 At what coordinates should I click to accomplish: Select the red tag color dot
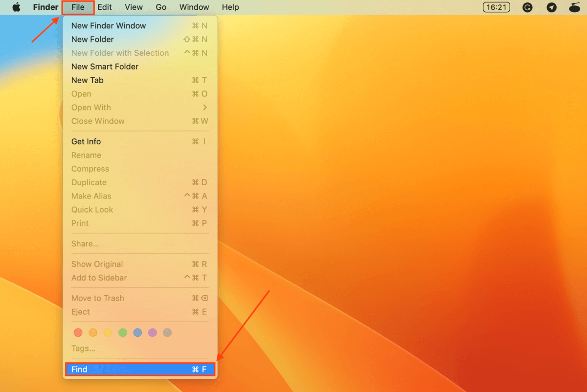tap(78, 332)
